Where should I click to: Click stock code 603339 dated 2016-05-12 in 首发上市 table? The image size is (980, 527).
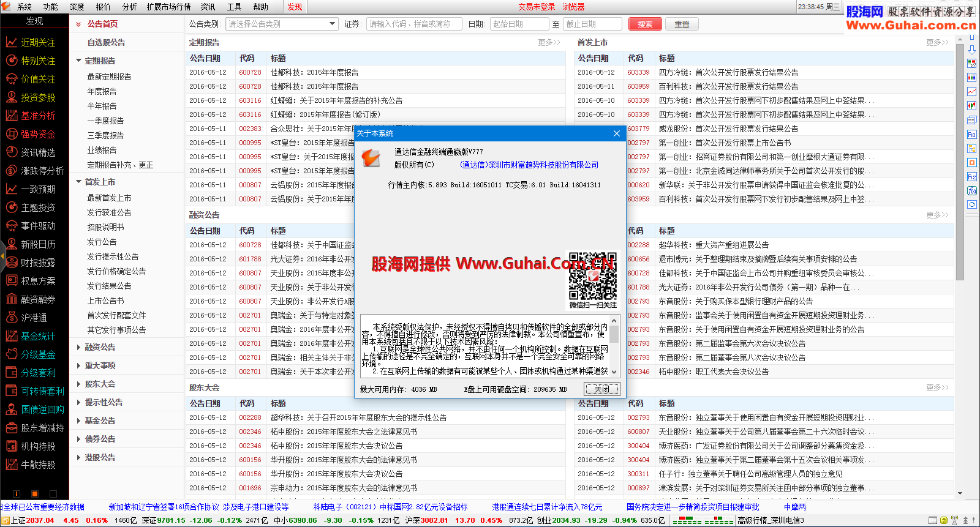tap(638, 72)
